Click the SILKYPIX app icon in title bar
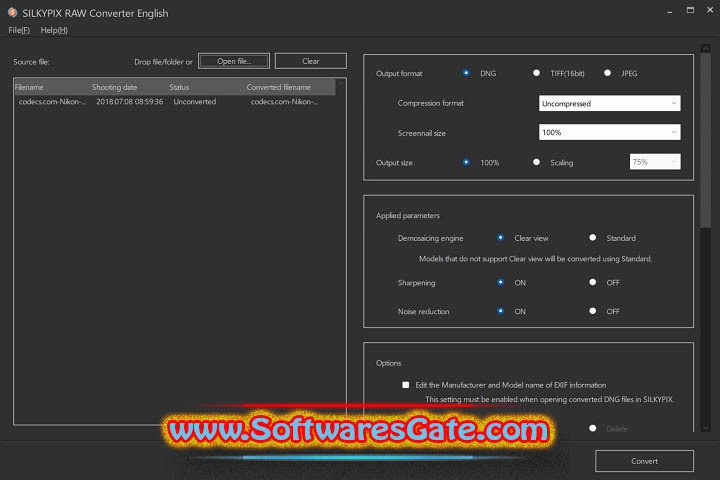The height and width of the screenshot is (480, 720). (x=12, y=12)
